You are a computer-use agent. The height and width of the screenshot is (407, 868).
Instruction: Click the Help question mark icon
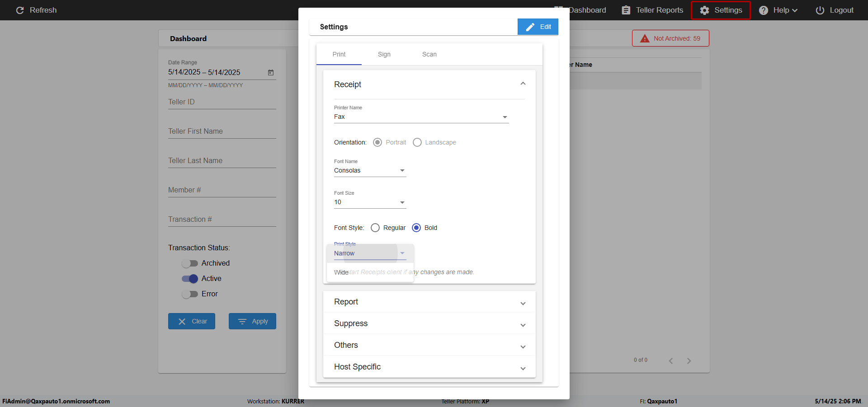click(x=764, y=10)
